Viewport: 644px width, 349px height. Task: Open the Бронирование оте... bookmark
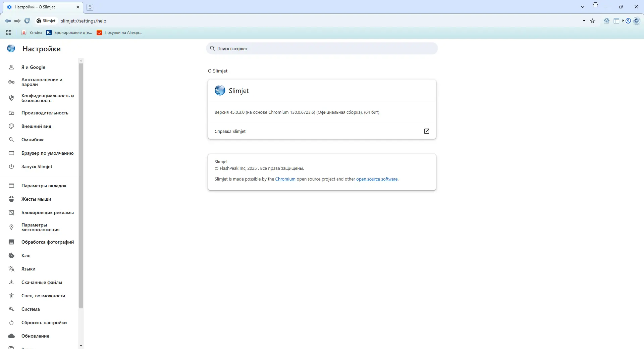pos(69,33)
